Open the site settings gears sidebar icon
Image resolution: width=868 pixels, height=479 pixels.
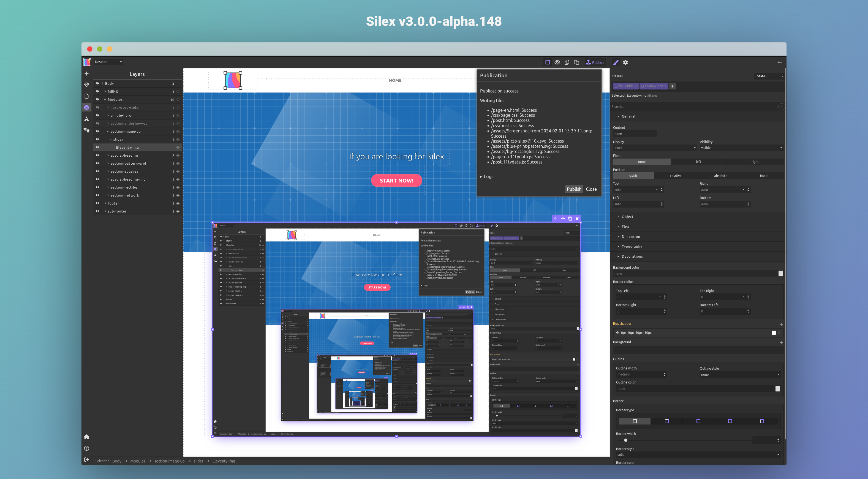[x=87, y=130]
